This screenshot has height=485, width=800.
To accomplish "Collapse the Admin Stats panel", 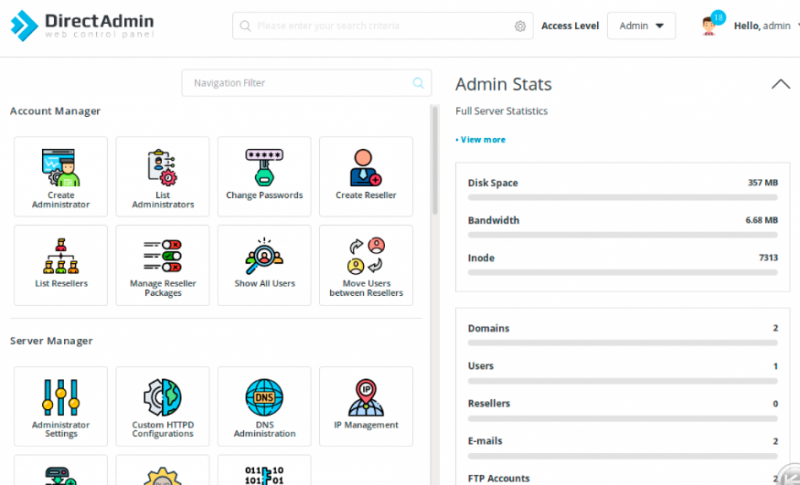I will tap(780, 85).
